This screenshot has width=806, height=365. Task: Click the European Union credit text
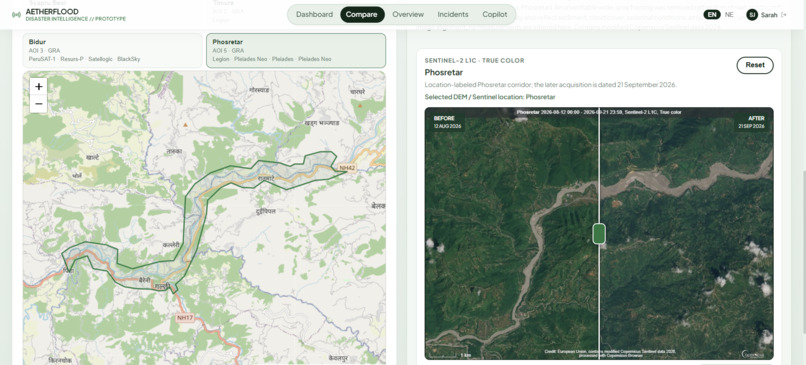tap(610, 354)
